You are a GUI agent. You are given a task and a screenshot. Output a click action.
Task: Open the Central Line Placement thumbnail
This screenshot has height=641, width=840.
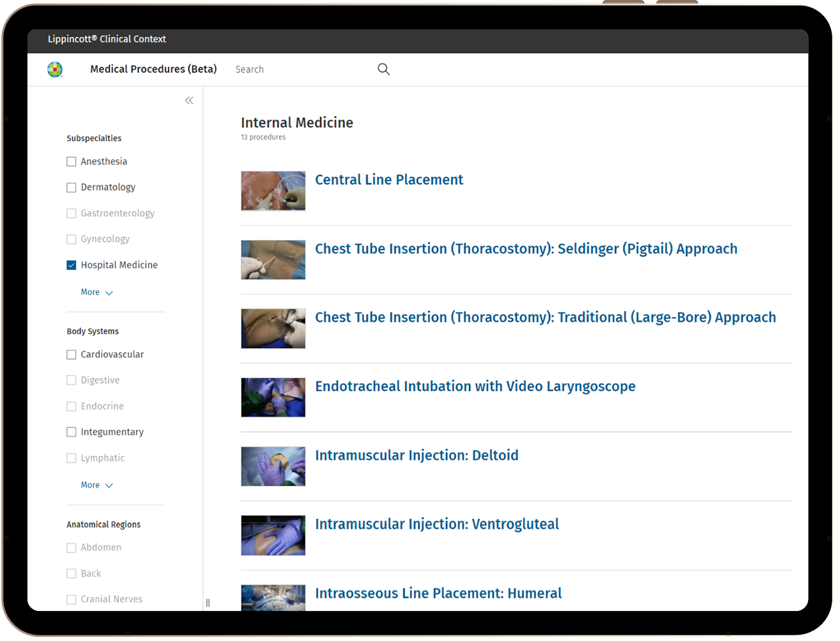[273, 191]
